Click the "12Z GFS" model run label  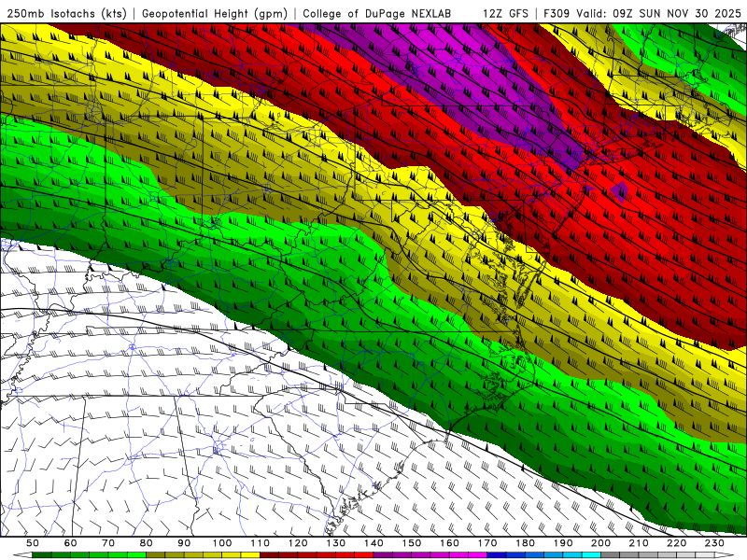(505, 13)
